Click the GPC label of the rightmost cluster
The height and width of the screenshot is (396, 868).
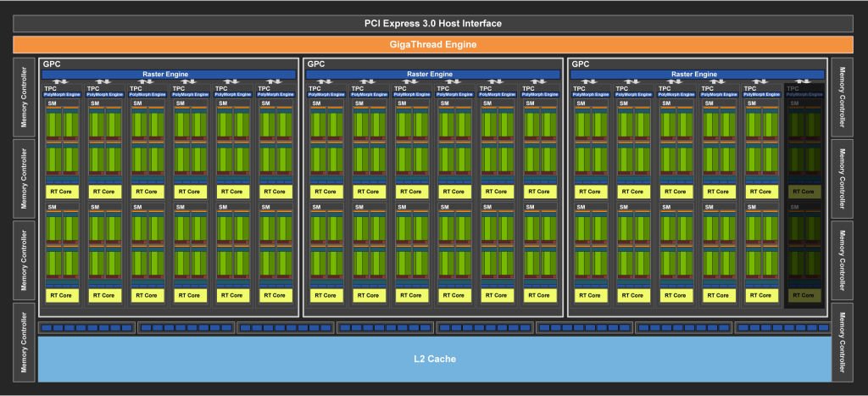(580, 64)
